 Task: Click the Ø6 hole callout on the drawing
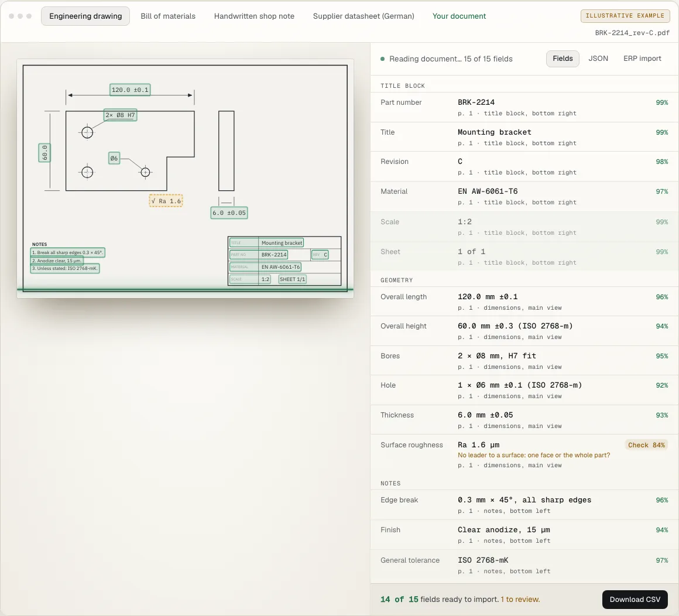pos(114,158)
